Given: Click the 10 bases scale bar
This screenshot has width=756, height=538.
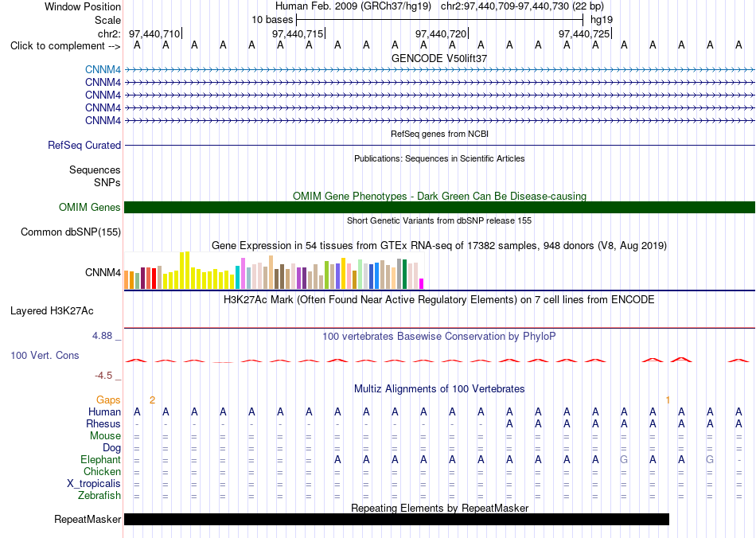Looking at the screenshot, I should pyautogui.click(x=440, y=20).
